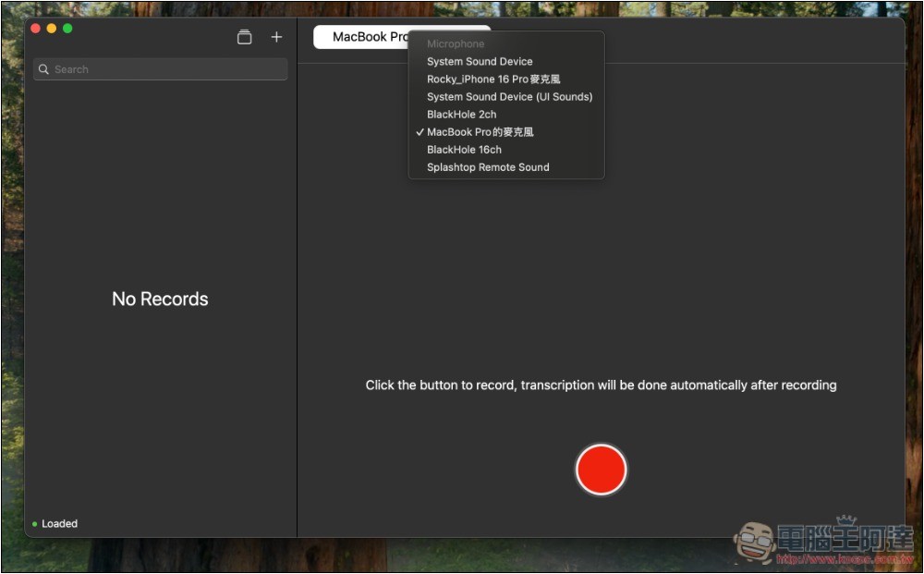Select Splashtop Remote Sound option

pyautogui.click(x=488, y=167)
